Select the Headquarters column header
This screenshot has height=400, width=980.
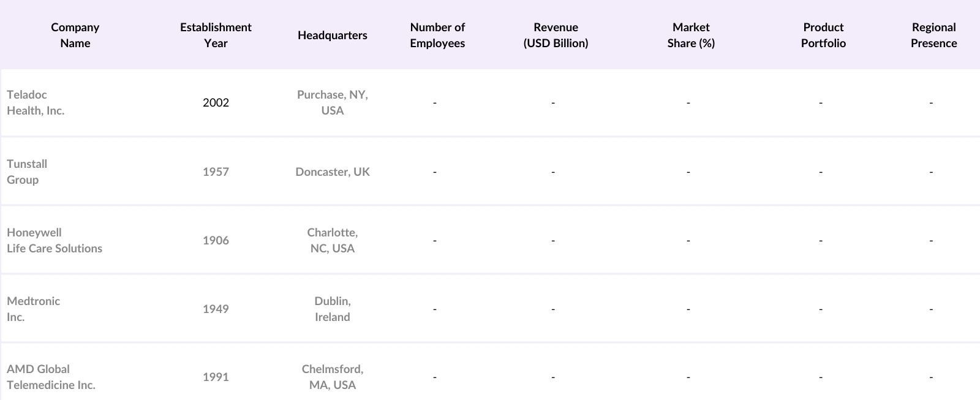coord(333,35)
